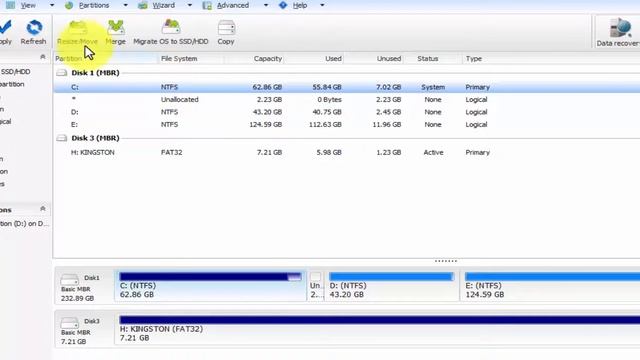
Task: Click the Refresh toolbar icon
Action: click(34, 28)
